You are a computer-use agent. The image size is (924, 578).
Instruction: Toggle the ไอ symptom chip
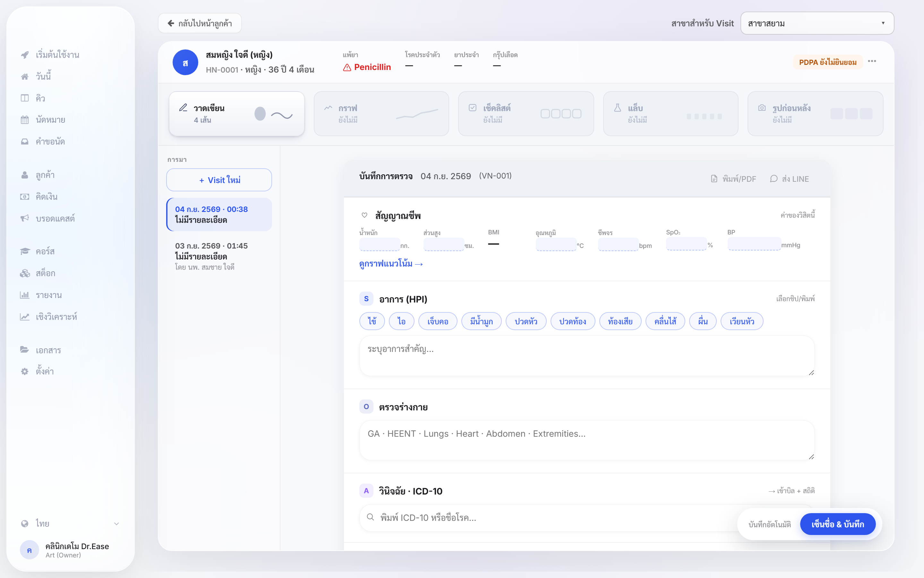point(401,321)
